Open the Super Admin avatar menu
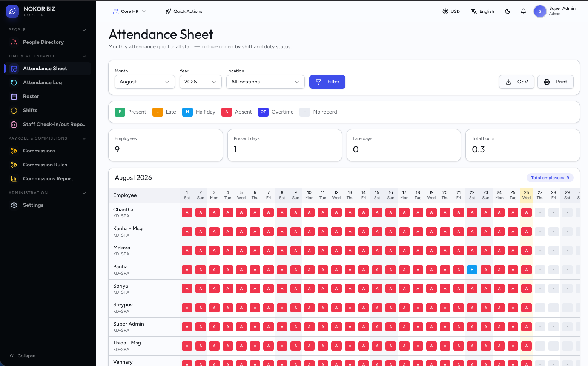This screenshot has height=366, width=588. 540,11
